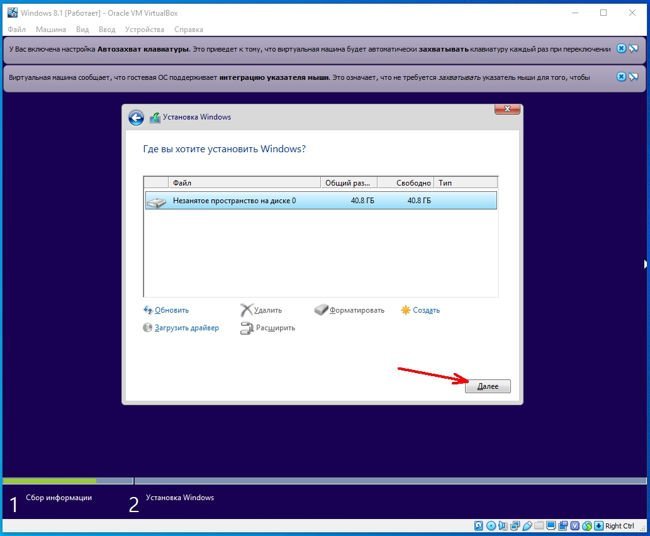650x536 pixels.
Task: Select the unallocated space on disk 0 row
Action: coord(321,200)
